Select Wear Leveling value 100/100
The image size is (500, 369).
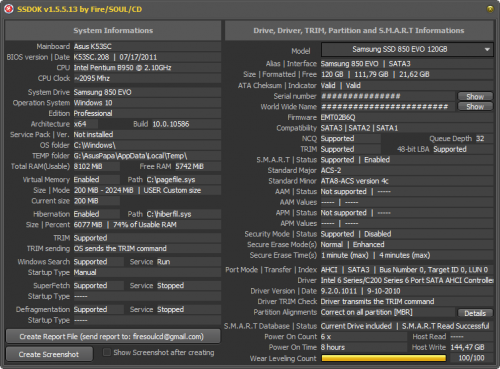pos(471,358)
